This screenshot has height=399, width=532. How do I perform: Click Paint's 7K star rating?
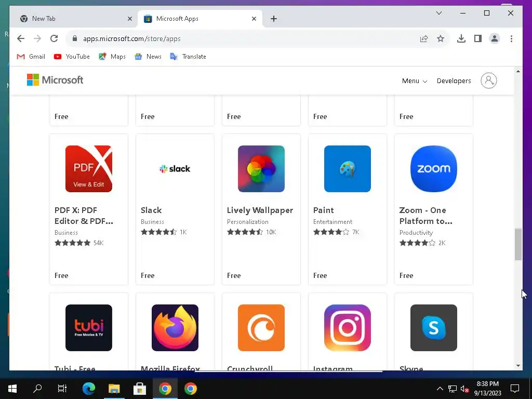(336, 232)
